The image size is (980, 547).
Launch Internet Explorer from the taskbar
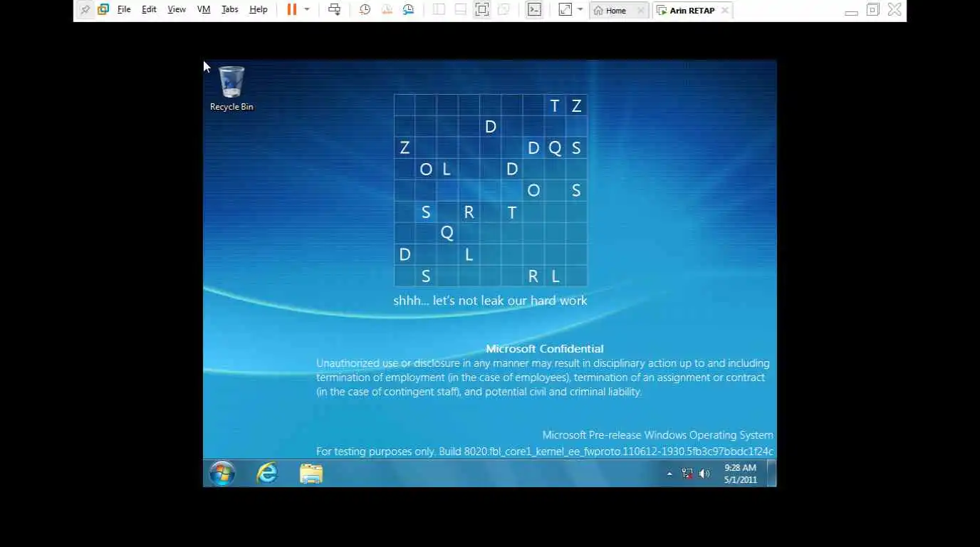(267, 474)
